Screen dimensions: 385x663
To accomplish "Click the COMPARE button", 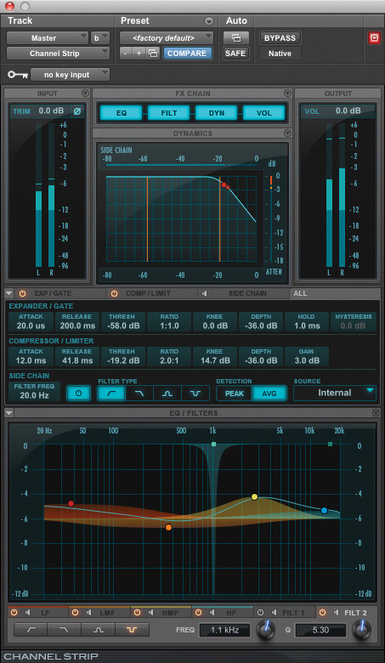I will point(187,53).
